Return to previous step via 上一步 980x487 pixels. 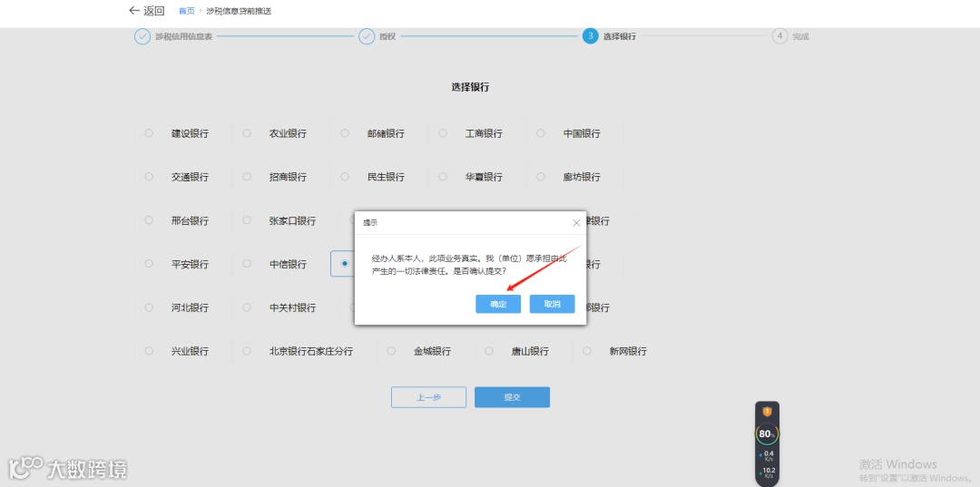(x=428, y=397)
